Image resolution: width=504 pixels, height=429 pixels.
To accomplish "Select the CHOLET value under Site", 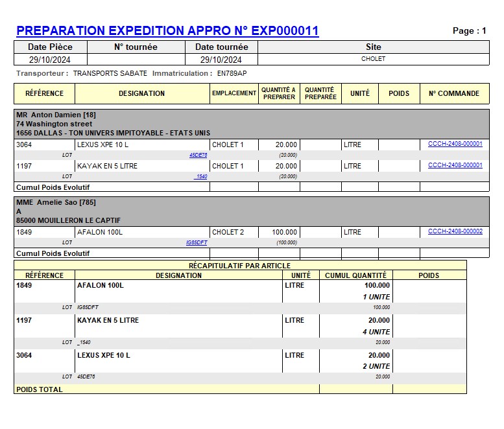I will (x=373, y=59).
